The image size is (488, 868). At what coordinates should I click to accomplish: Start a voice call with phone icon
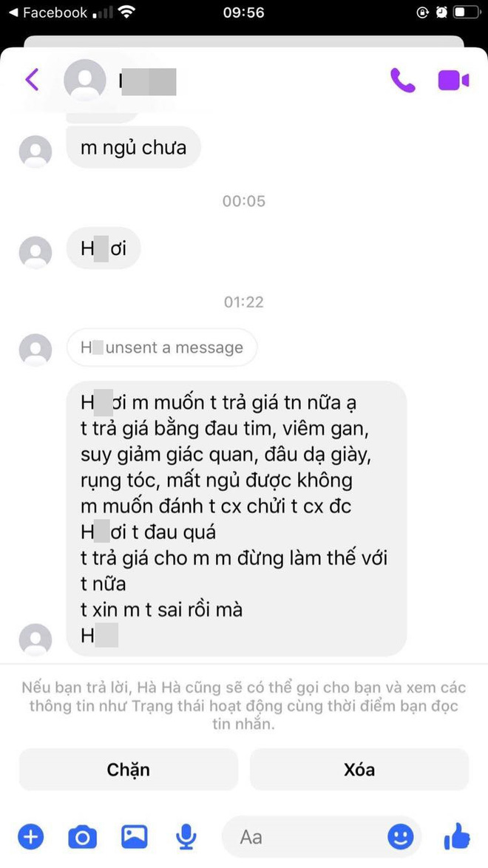click(x=403, y=81)
